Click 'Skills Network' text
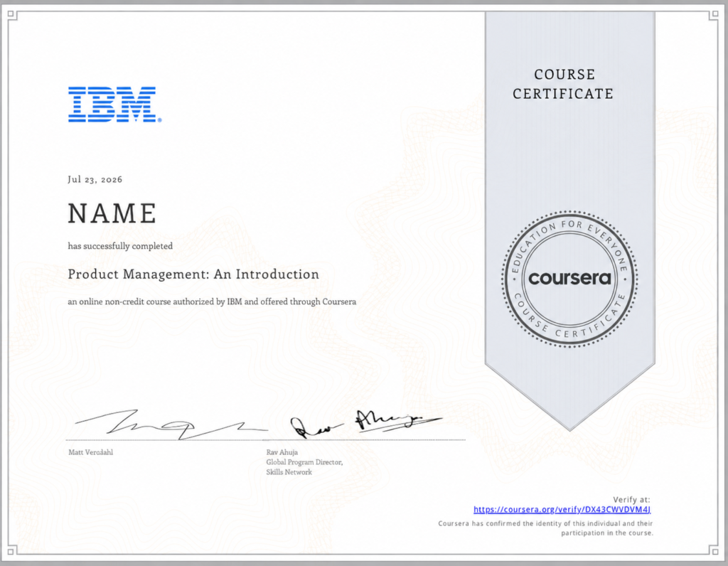The image size is (728, 566). [289, 472]
